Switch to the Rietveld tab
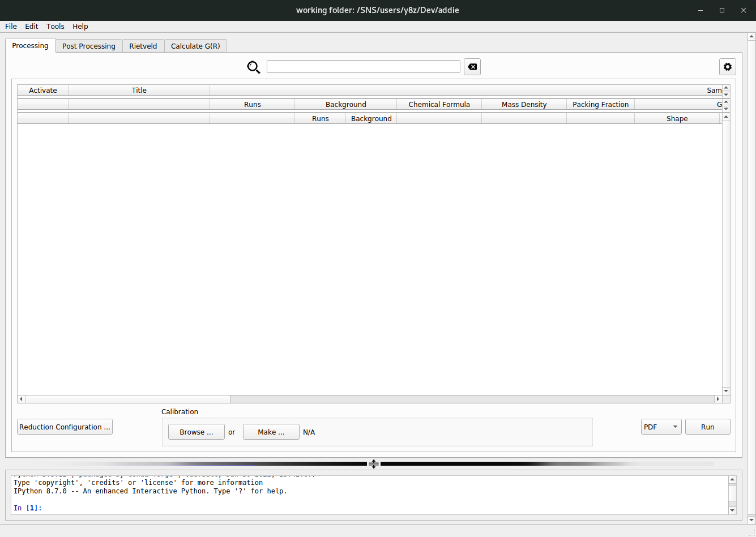Screen dimensions: 756x537 (x=143, y=46)
